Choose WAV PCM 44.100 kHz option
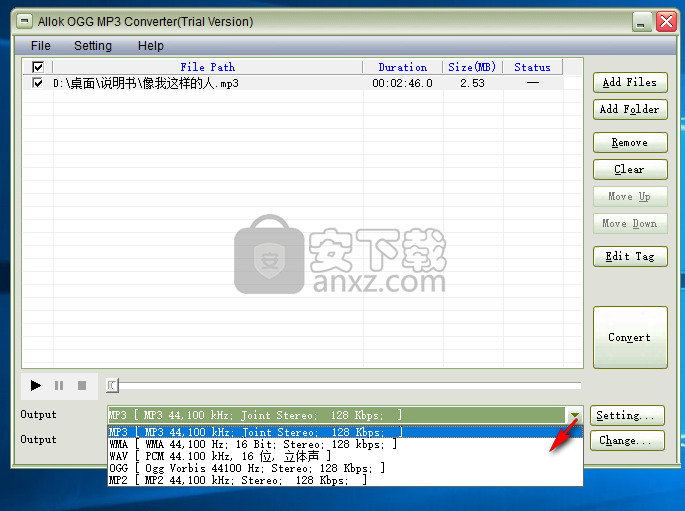The height and width of the screenshot is (511, 685). 345,456
